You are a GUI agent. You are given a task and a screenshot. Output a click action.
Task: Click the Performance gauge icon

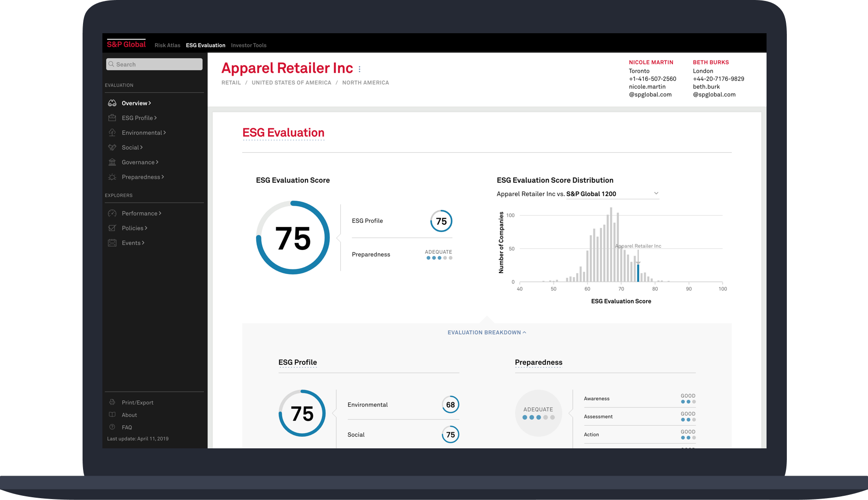pos(112,213)
